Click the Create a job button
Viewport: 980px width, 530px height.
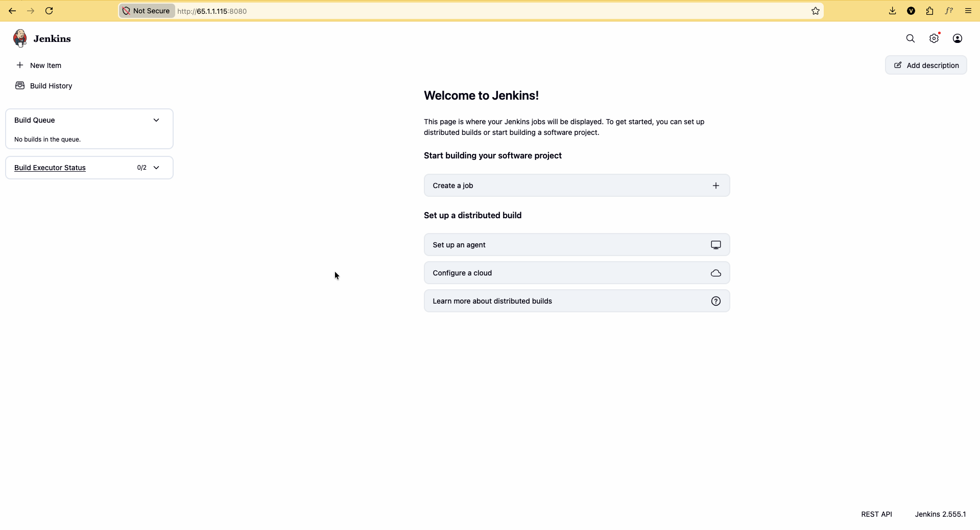[577, 186]
